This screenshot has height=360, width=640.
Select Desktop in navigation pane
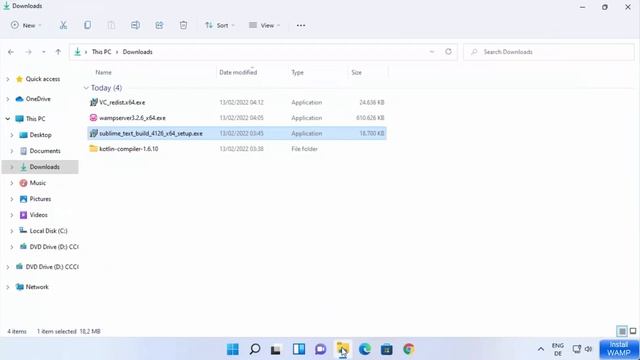click(40, 135)
